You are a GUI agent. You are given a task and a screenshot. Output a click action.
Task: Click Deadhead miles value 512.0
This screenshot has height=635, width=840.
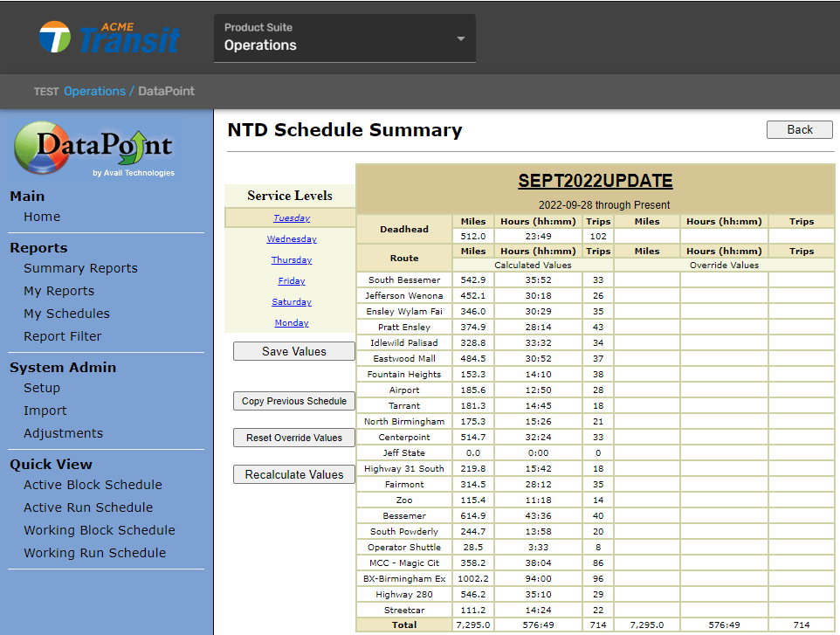click(x=473, y=237)
